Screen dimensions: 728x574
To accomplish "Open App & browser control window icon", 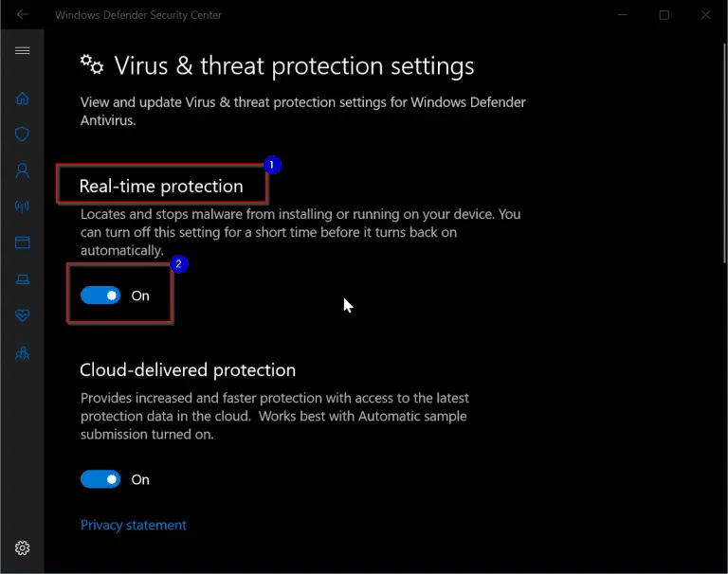I will click(x=23, y=242).
